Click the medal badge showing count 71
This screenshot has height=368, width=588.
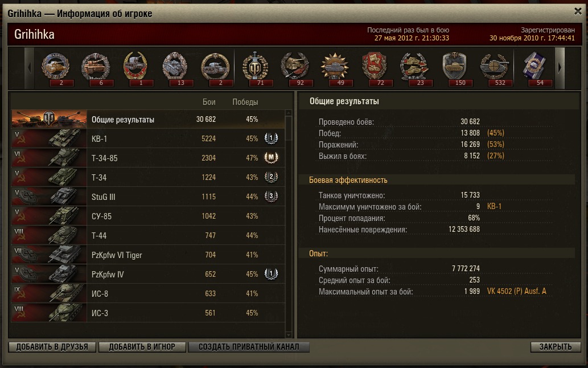pyautogui.click(x=256, y=68)
